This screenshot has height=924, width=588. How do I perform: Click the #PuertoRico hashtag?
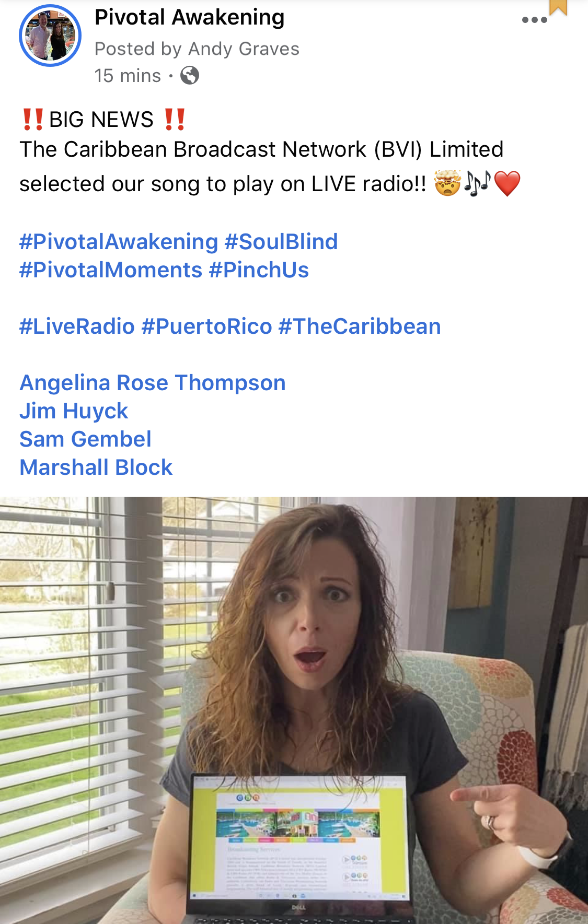coord(207,326)
